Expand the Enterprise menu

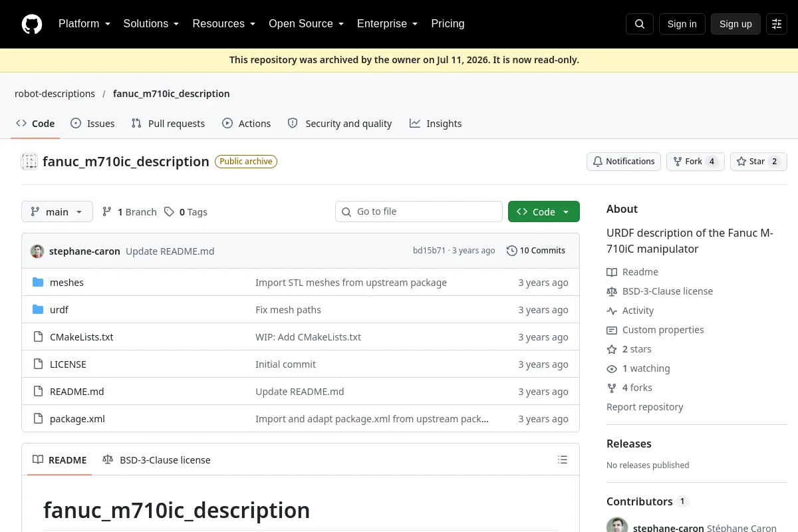tap(387, 24)
